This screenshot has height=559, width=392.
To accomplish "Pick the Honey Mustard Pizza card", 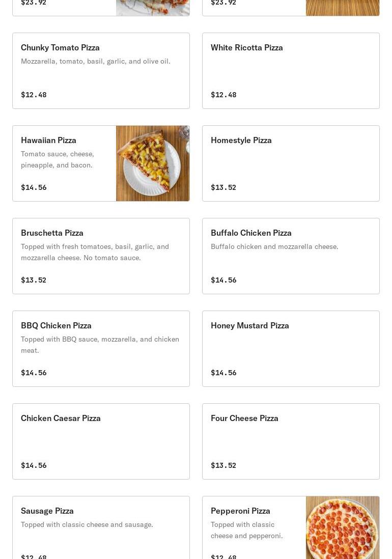I will (x=291, y=349).
